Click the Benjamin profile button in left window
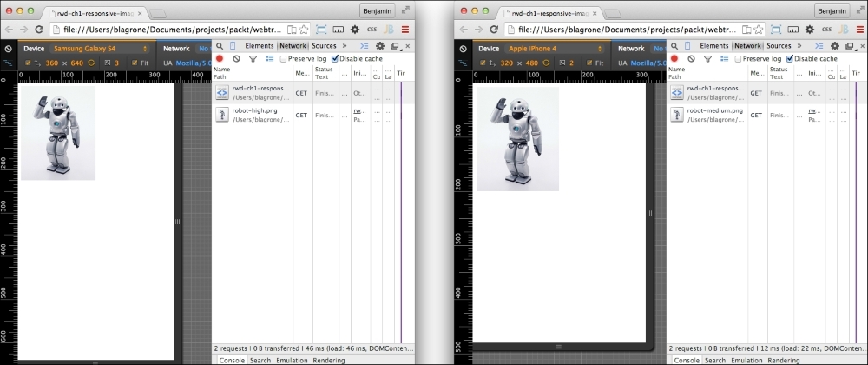 pyautogui.click(x=378, y=10)
